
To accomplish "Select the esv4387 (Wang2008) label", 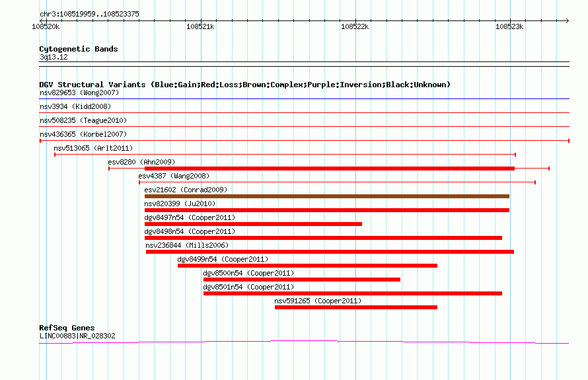I will [x=174, y=176].
